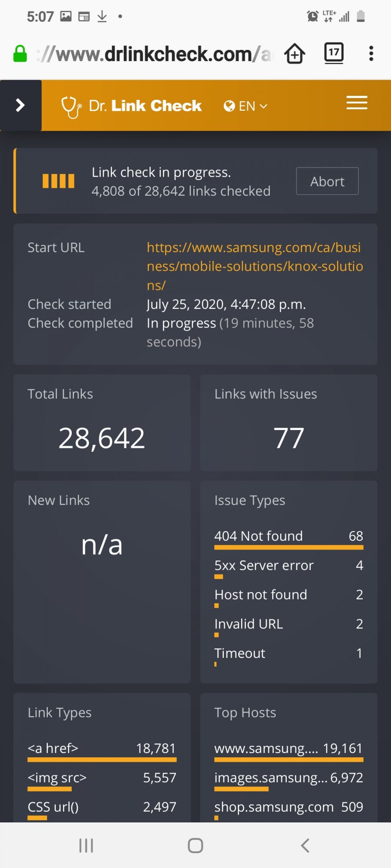The height and width of the screenshot is (868, 391).
Task: Open the EN language dropdown
Action: click(245, 106)
